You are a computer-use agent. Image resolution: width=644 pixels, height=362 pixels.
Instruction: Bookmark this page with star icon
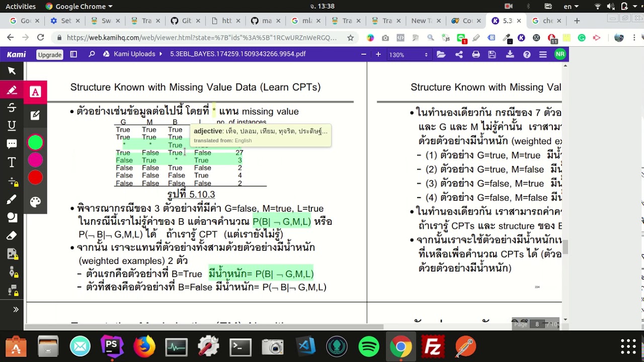(350, 38)
